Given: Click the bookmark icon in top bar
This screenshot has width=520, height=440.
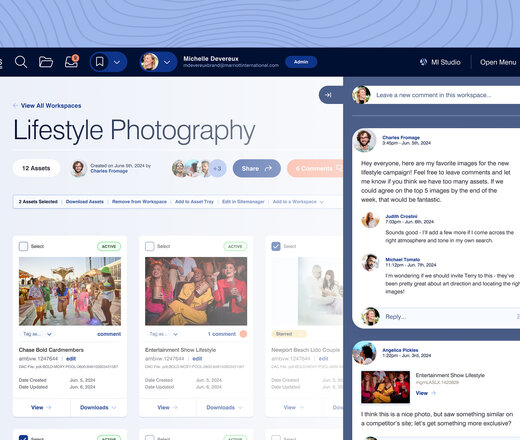Looking at the screenshot, I should click(99, 62).
